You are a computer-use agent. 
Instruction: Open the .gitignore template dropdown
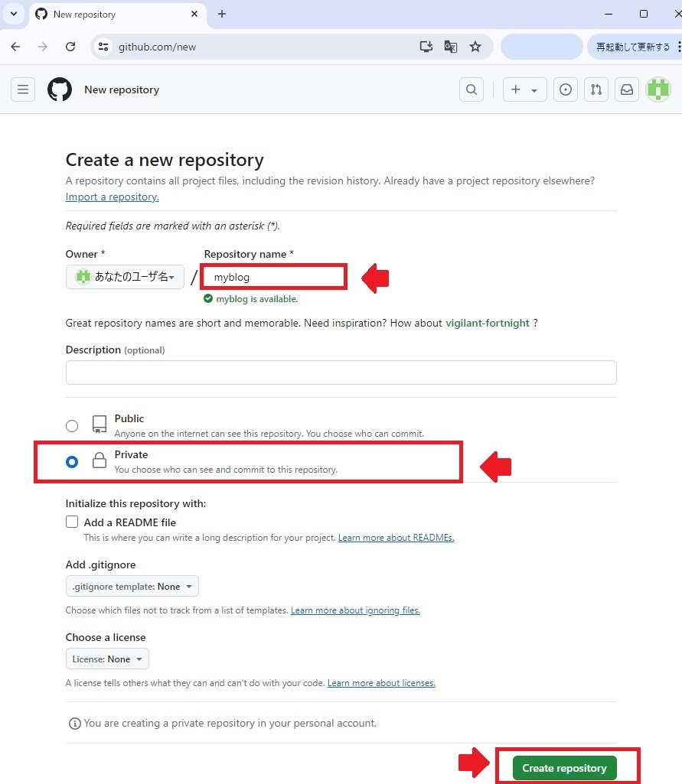[132, 587]
